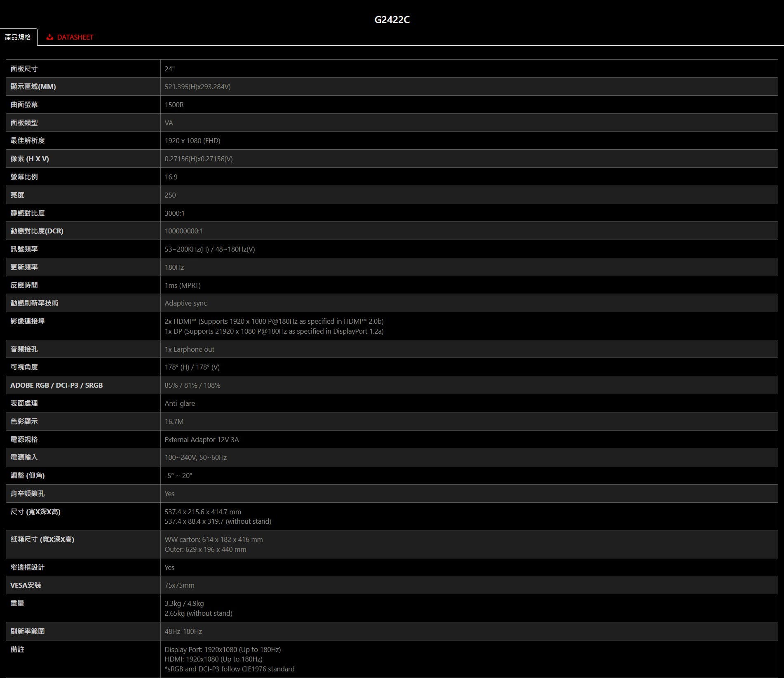
Task: Click the 反應時間 row label
Action: click(x=24, y=285)
